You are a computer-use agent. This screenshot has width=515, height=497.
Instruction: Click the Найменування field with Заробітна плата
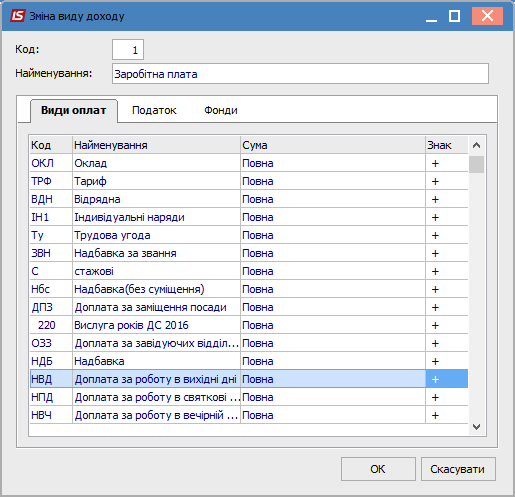pyautogui.click(x=300, y=74)
